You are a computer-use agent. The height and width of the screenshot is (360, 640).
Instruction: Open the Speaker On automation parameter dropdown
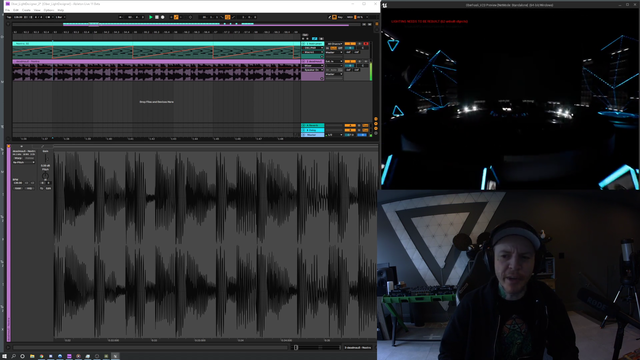313,70
